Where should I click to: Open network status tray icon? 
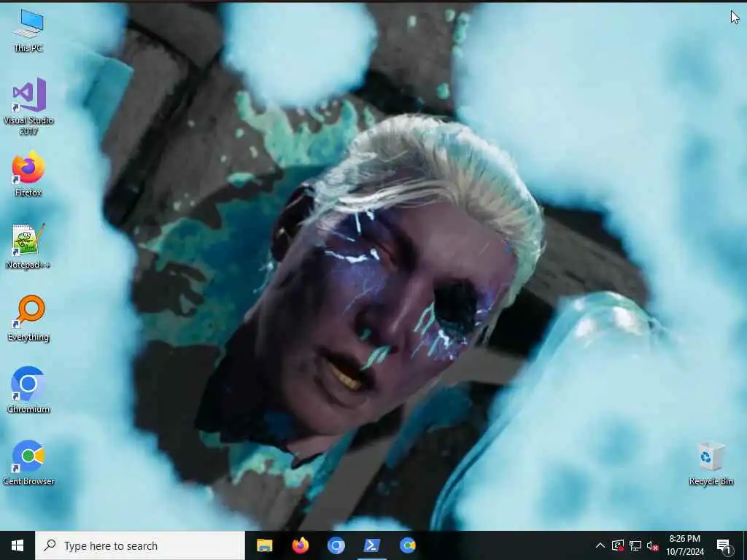pos(635,545)
